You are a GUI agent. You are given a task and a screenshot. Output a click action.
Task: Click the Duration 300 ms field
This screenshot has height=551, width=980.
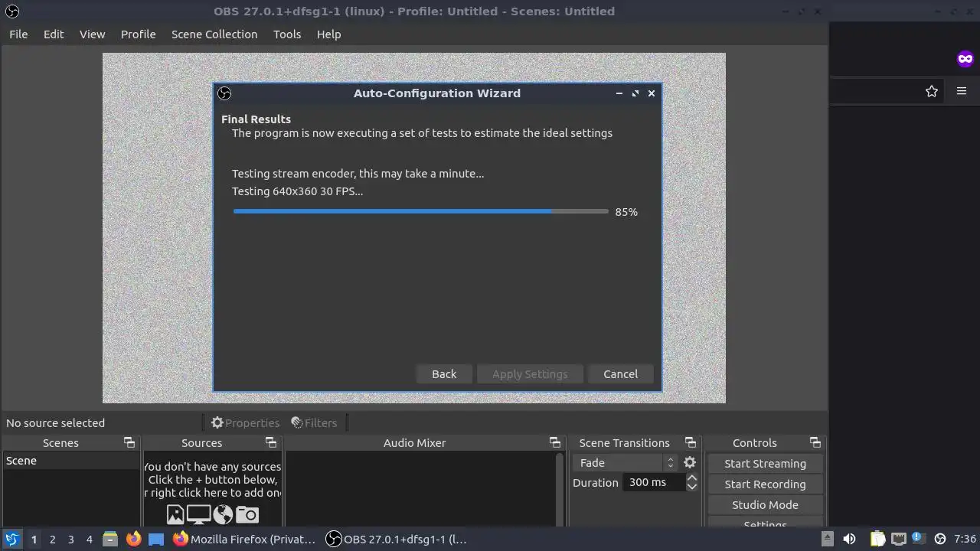pos(653,482)
